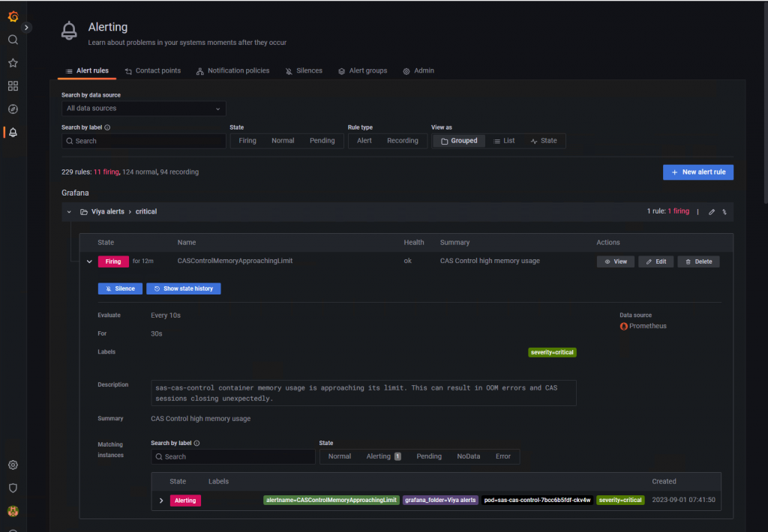This screenshot has height=532, width=768.
Task: Open Dashboards from the grid icon
Action: pos(13,86)
